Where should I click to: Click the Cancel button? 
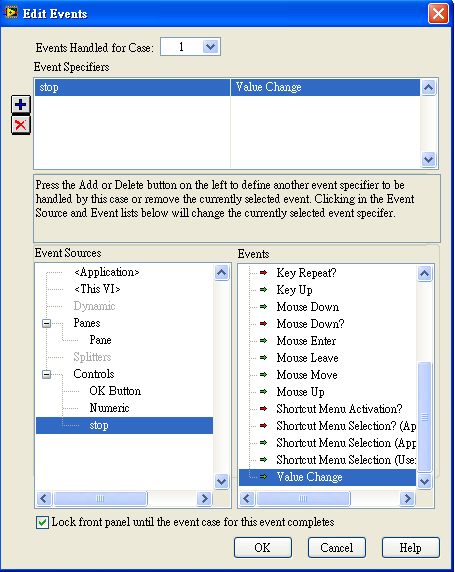[x=337, y=548]
